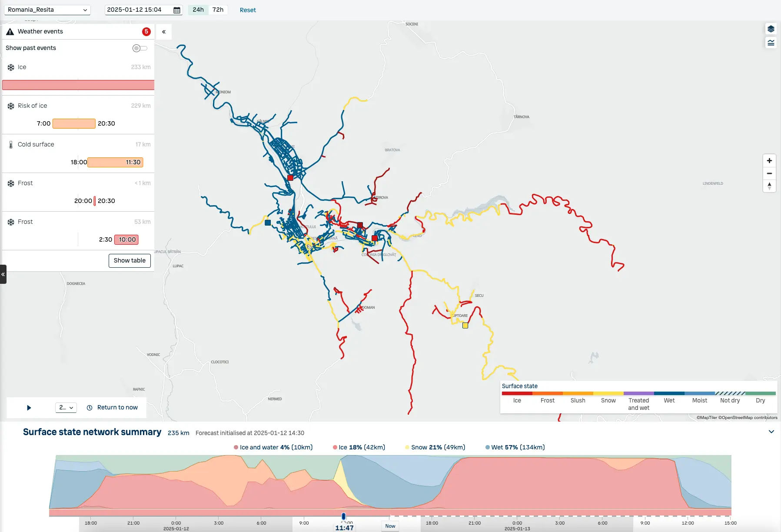
Task: Open the calendar date picker icon
Action: 177,10
